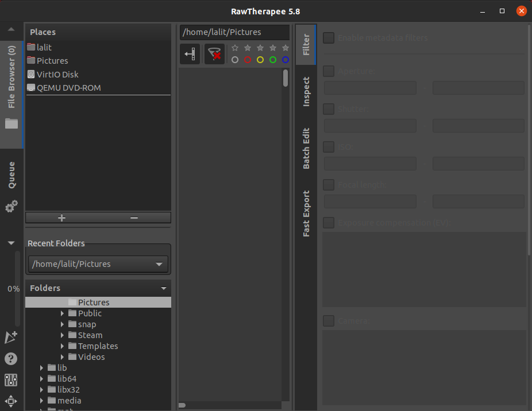
Task: Filter by the green color label circle
Action: (x=273, y=60)
